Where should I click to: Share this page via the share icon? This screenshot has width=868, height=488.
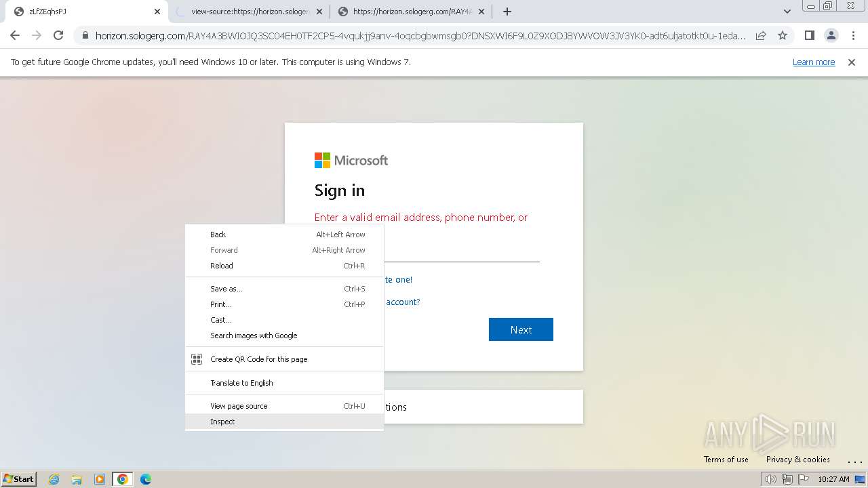coord(761,35)
